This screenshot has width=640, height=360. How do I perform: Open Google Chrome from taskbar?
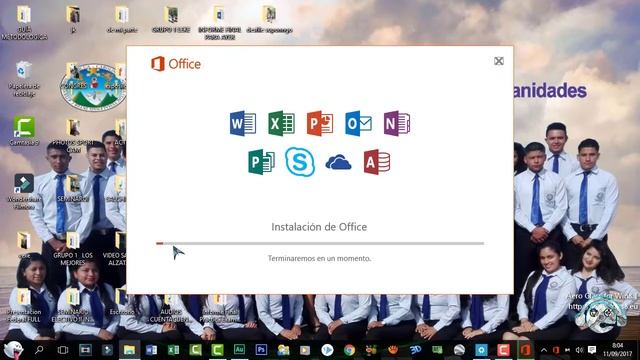click(x=349, y=350)
